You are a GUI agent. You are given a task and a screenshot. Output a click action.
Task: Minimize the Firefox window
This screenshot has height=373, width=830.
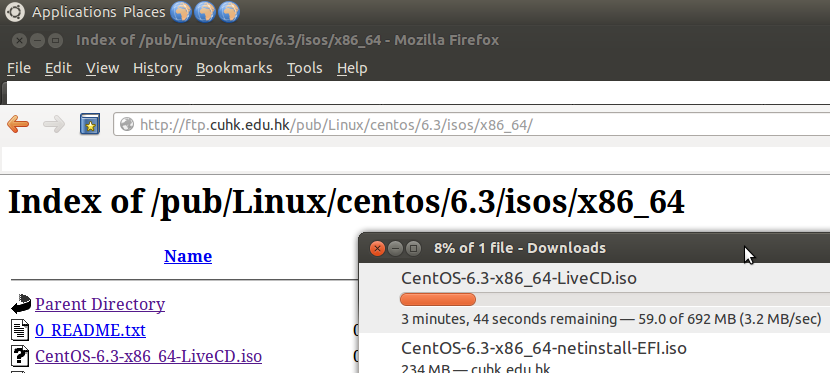pos(37,40)
